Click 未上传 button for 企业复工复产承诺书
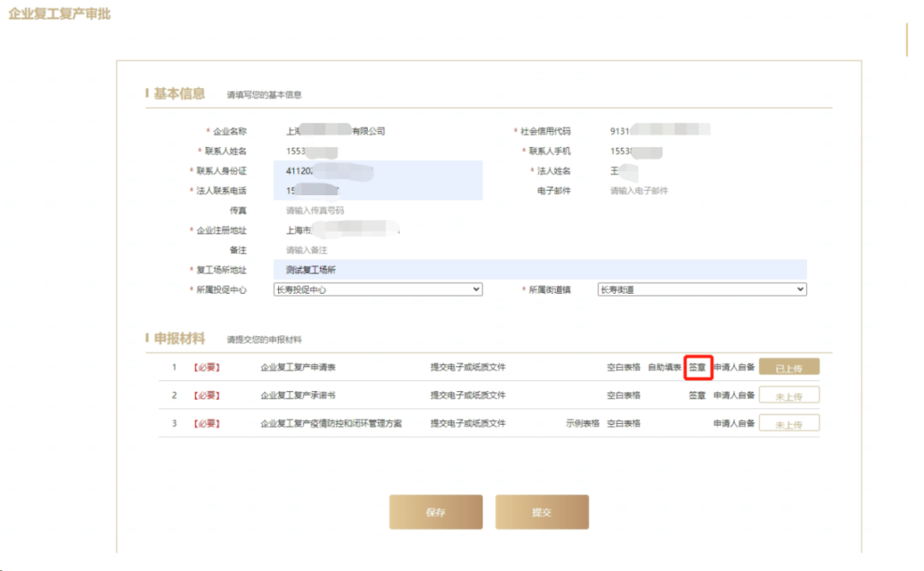924x571 pixels. coord(789,396)
